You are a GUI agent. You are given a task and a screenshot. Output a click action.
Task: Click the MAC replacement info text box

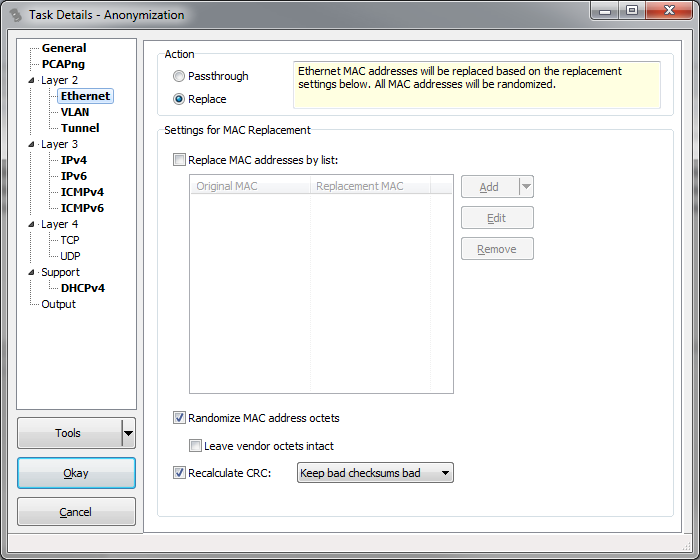click(x=477, y=85)
